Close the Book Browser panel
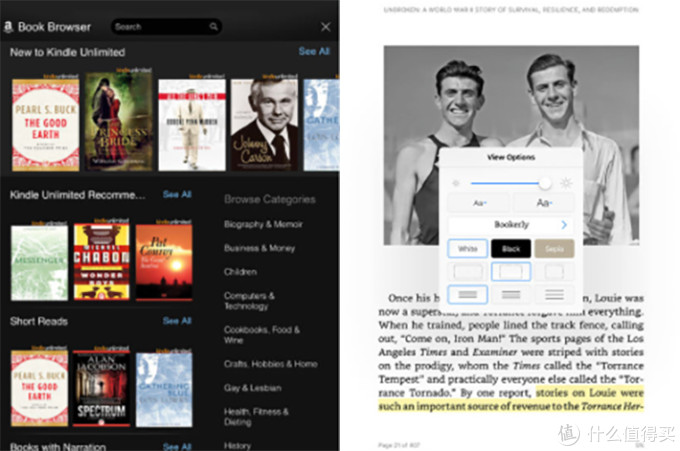Image resolution: width=680 pixels, height=451 pixels. click(326, 27)
